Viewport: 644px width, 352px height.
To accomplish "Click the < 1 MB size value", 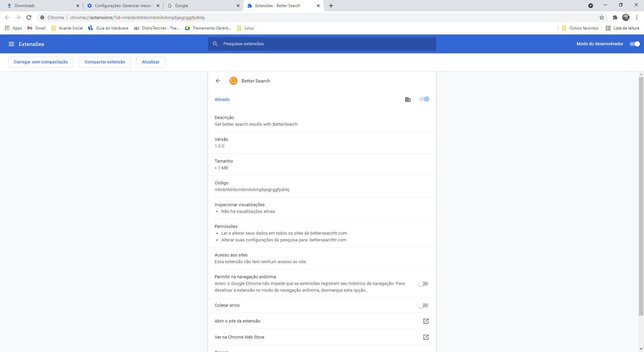I will pyautogui.click(x=221, y=168).
